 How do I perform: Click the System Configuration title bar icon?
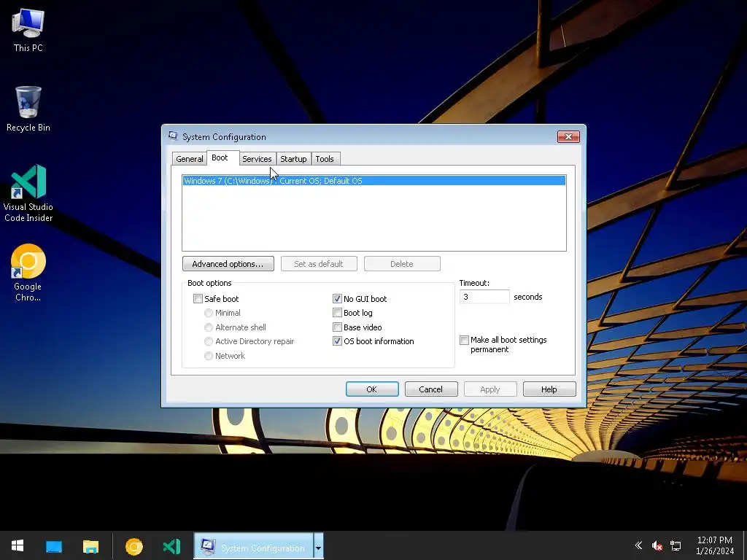[173, 136]
